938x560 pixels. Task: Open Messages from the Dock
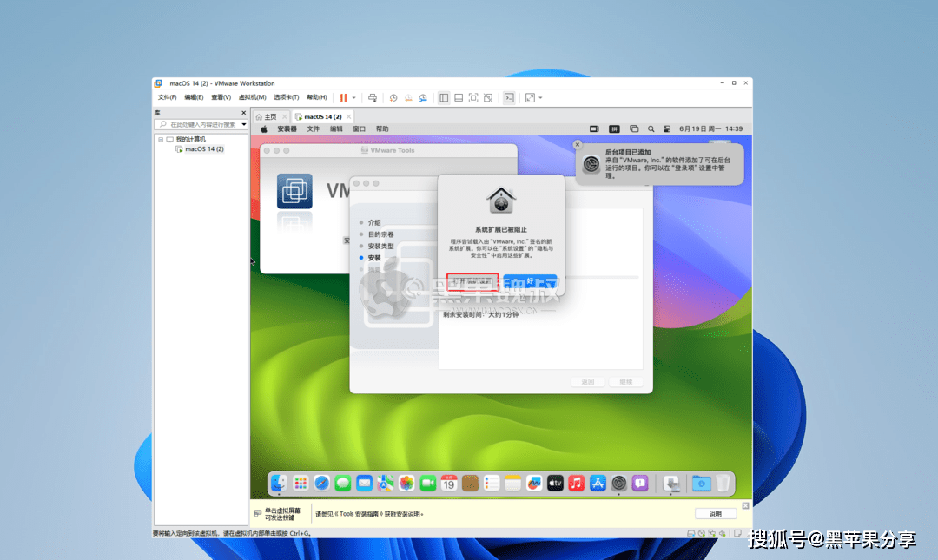(x=343, y=483)
